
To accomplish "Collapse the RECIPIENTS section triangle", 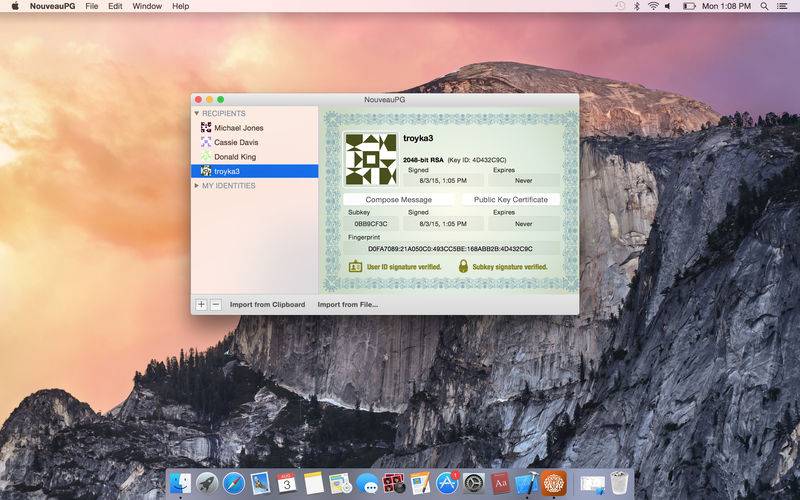I will click(x=197, y=113).
